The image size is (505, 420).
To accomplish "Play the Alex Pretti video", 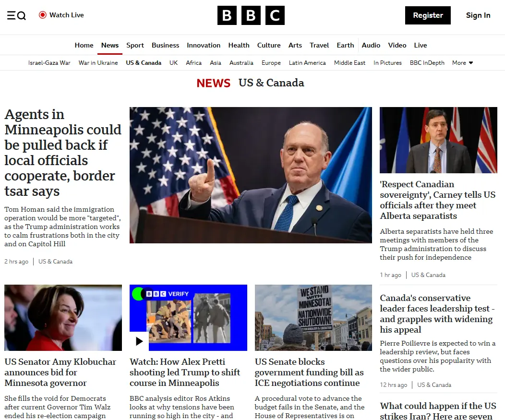I will click(139, 341).
